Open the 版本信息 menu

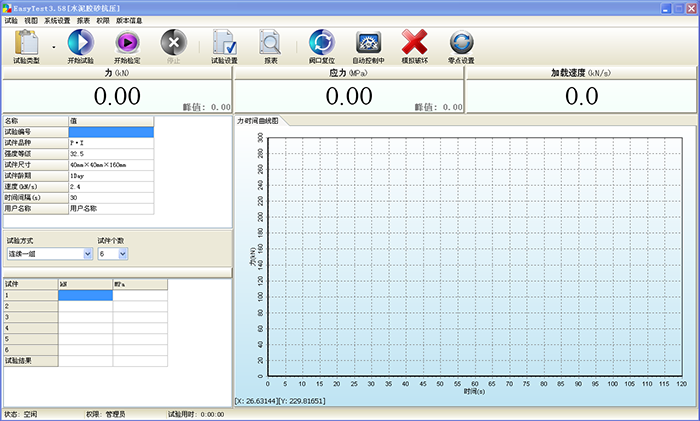tap(129, 20)
